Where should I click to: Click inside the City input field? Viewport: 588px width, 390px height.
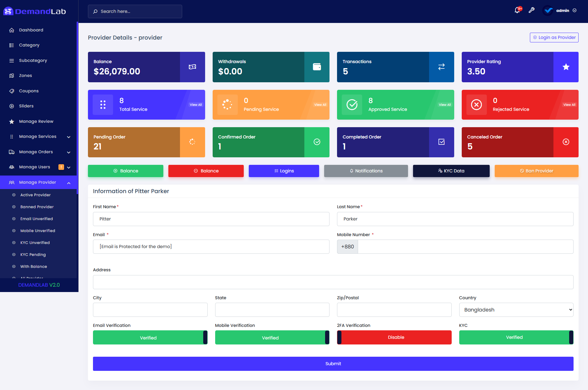tap(150, 310)
